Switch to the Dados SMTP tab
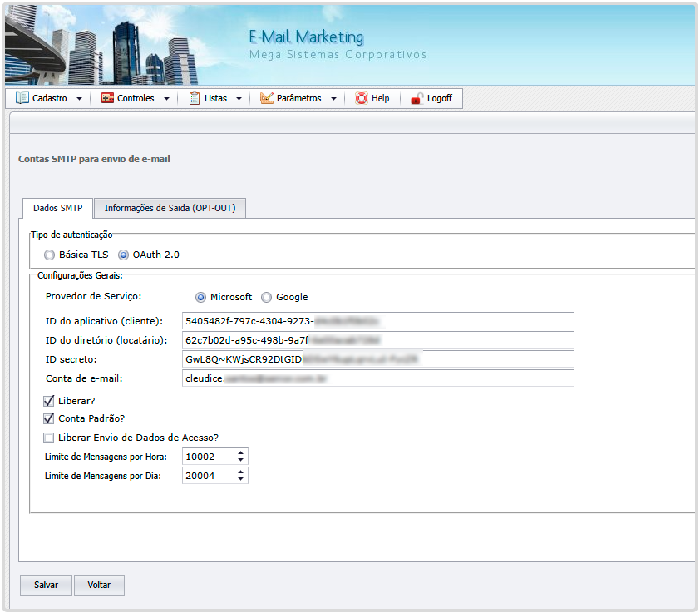The width and height of the screenshot is (700, 613). pyautogui.click(x=57, y=208)
